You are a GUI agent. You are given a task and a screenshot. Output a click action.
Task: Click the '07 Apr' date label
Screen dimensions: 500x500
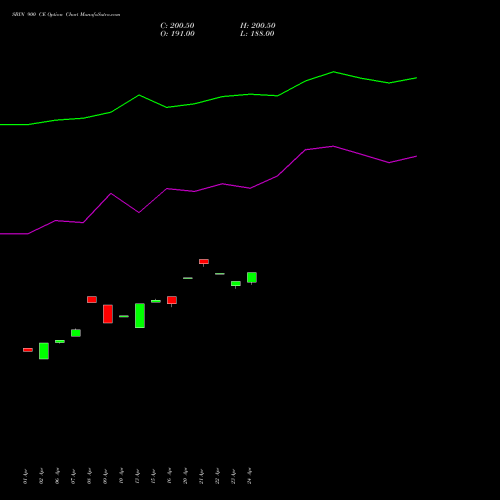coord(73,476)
